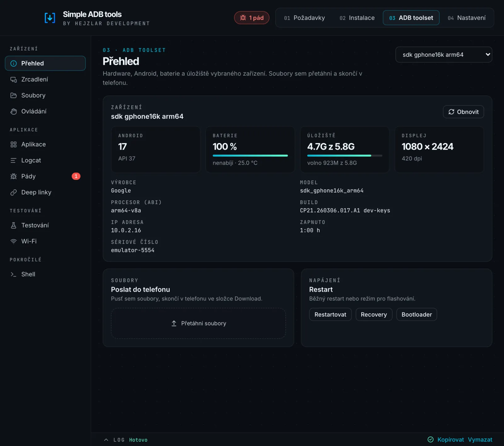Click the Logcat lines icon
Screen dimensions: 504x446
[14, 160]
